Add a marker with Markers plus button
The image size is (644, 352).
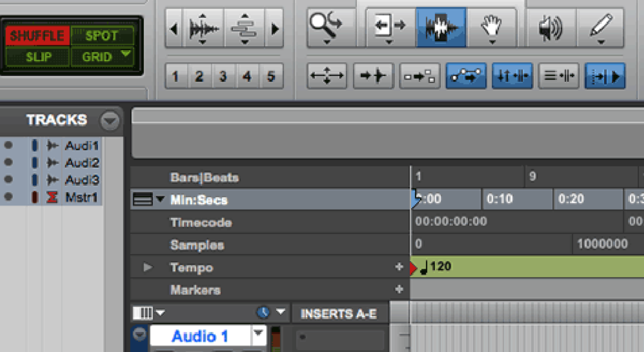399,289
